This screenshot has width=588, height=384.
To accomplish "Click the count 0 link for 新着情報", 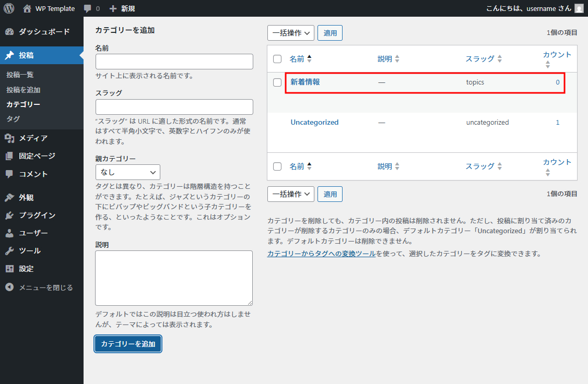I will point(558,82).
